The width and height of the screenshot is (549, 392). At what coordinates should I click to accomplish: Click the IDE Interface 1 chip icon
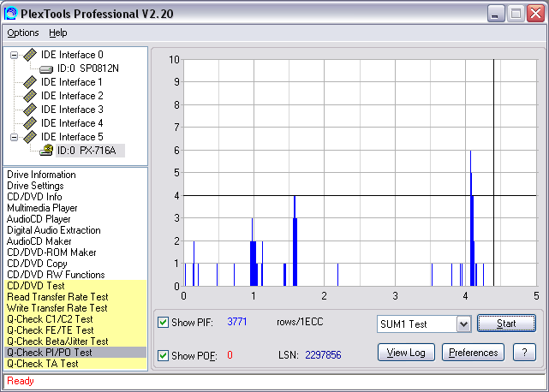pyautogui.click(x=30, y=82)
